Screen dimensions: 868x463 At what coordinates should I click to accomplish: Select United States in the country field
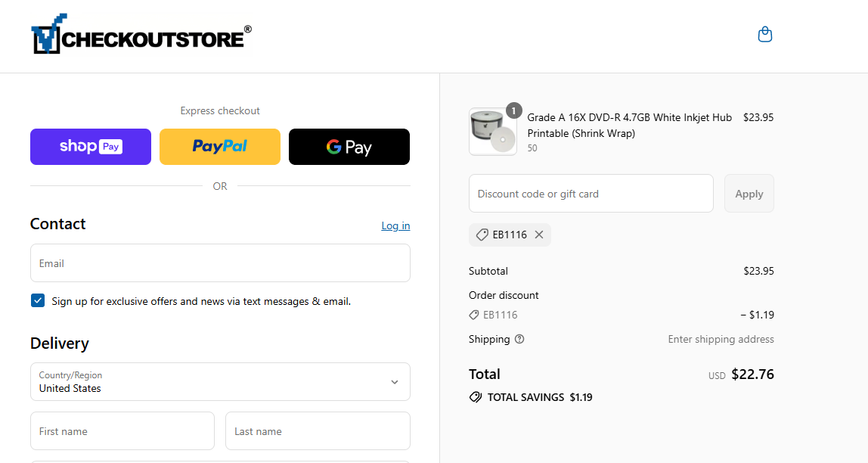(220, 381)
